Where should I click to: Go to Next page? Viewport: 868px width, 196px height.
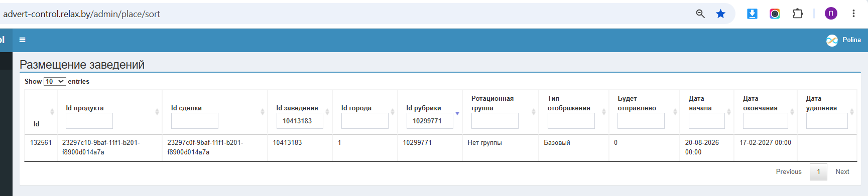coord(842,171)
